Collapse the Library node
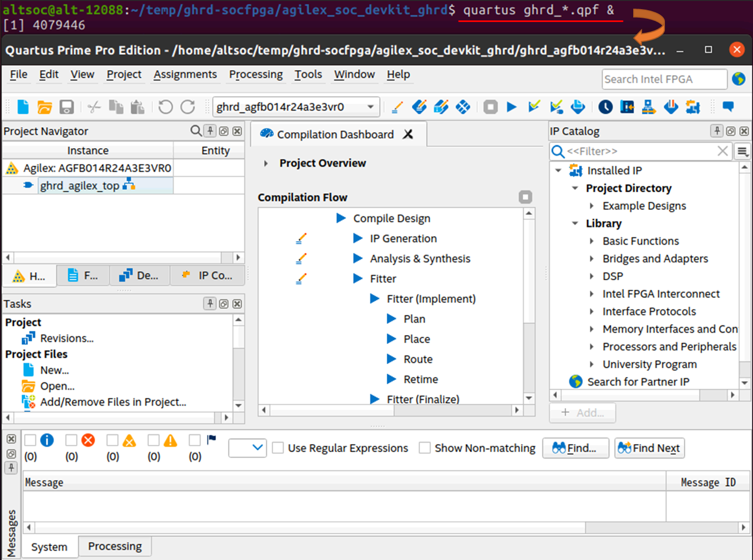This screenshot has height=560, width=753. [575, 223]
